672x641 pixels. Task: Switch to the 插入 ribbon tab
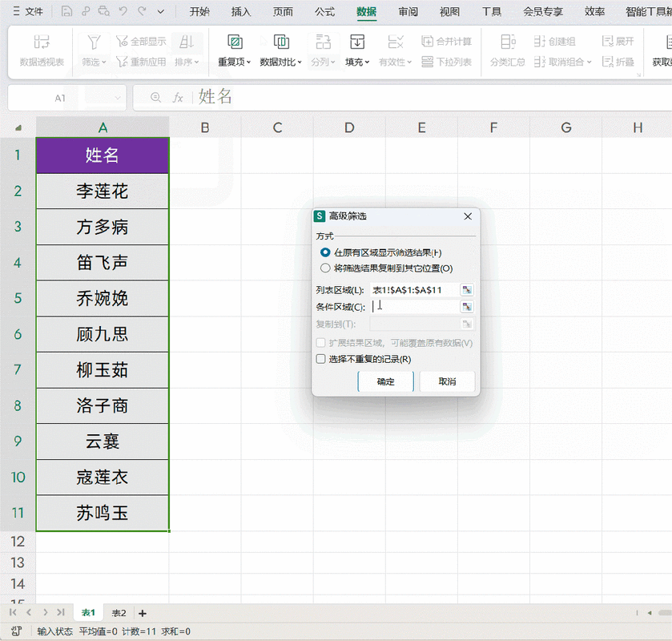coord(241,11)
